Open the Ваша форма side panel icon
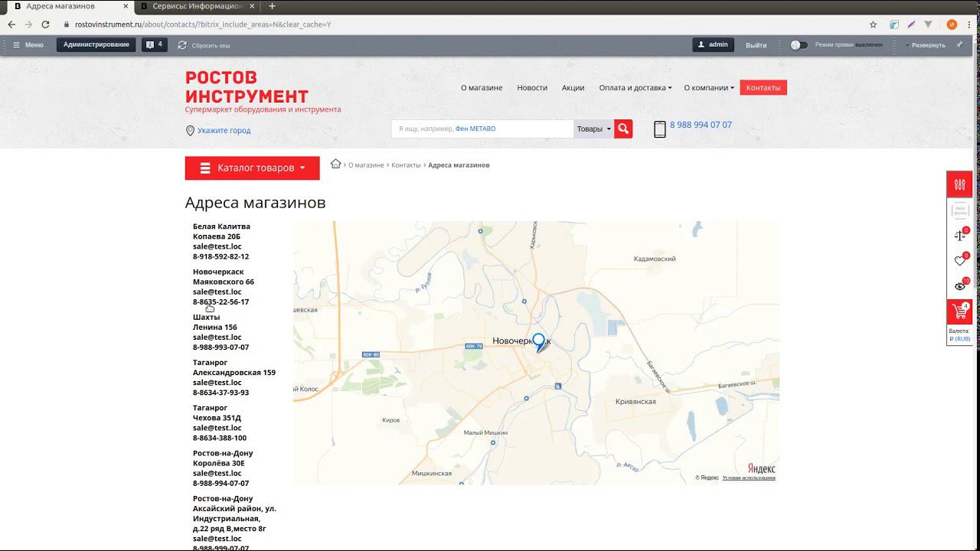980x551 pixels. click(x=959, y=210)
